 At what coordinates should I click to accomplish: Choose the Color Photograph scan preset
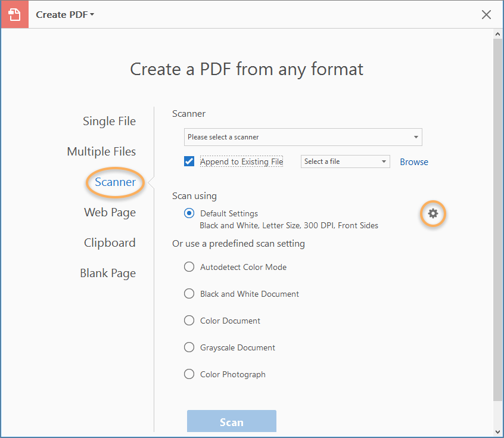pyautogui.click(x=189, y=374)
